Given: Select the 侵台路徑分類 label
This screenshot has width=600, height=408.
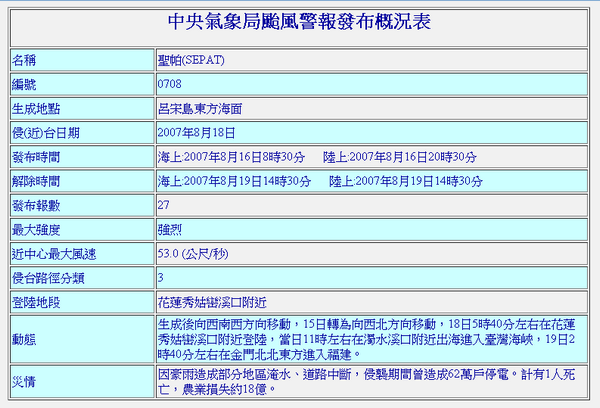Looking at the screenshot, I should tap(48, 278).
